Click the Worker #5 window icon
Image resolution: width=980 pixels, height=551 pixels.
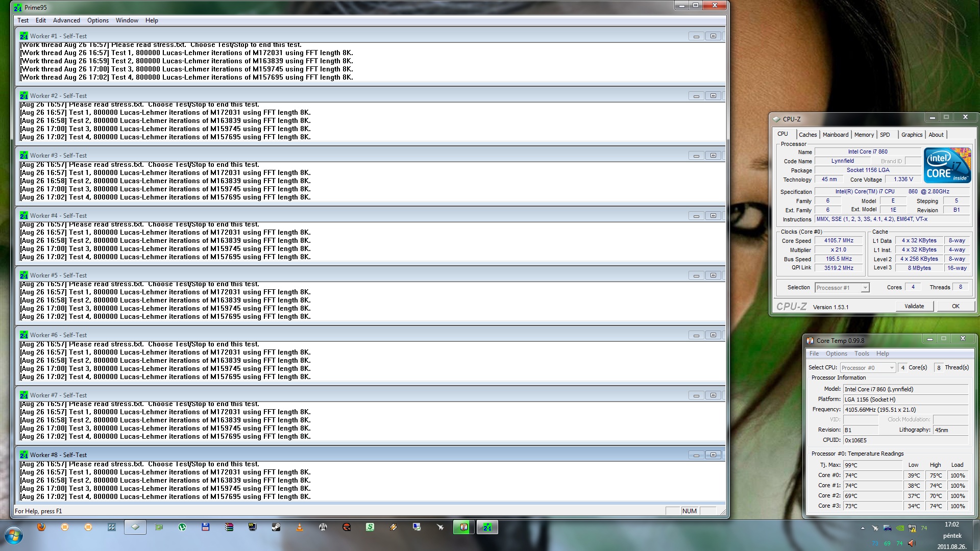point(24,275)
